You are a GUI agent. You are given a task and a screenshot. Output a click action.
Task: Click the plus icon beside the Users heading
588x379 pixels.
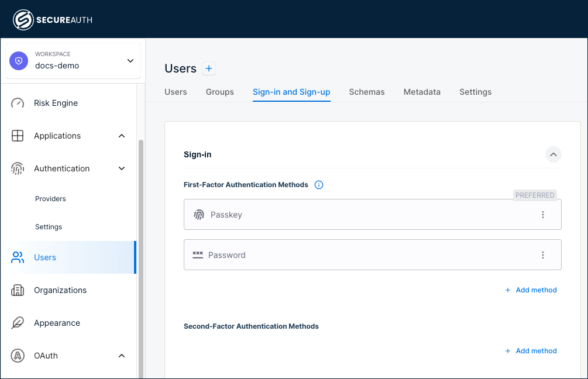coord(209,68)
